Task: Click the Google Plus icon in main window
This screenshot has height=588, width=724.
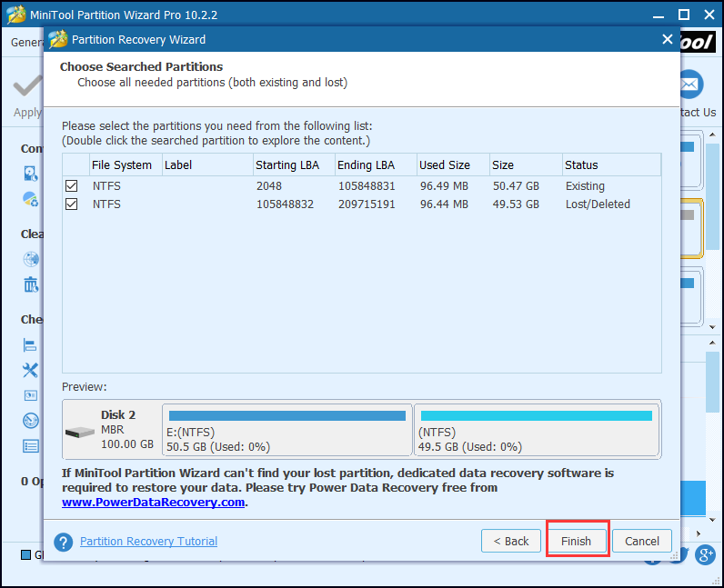Action: 706,554
